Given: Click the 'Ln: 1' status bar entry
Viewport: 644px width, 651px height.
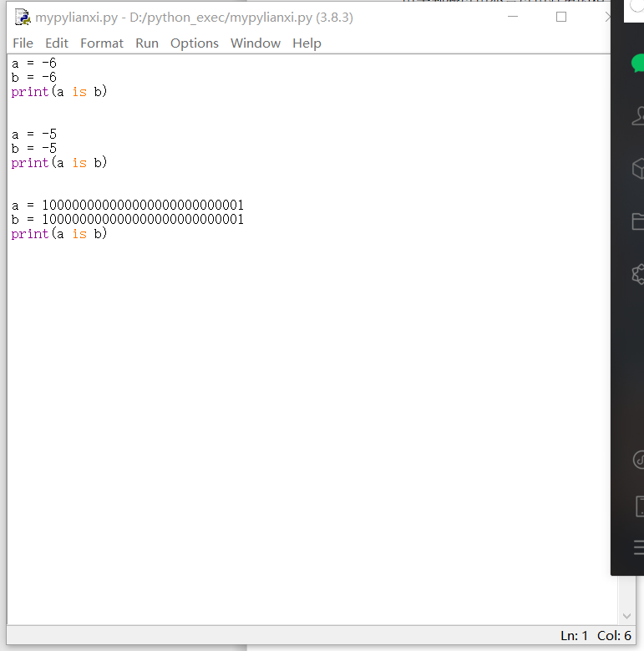Looking at the screenshot, I should pyautogui.click(x=574, y=636).
